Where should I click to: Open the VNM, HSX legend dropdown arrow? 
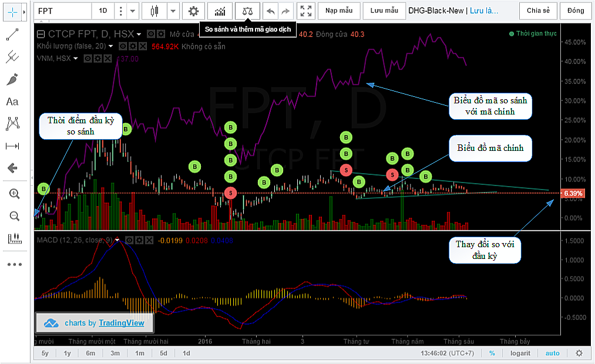point(76,58)
